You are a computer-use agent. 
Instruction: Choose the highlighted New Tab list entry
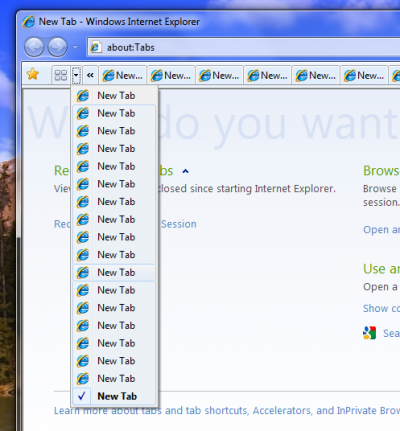tap(114, 273)
